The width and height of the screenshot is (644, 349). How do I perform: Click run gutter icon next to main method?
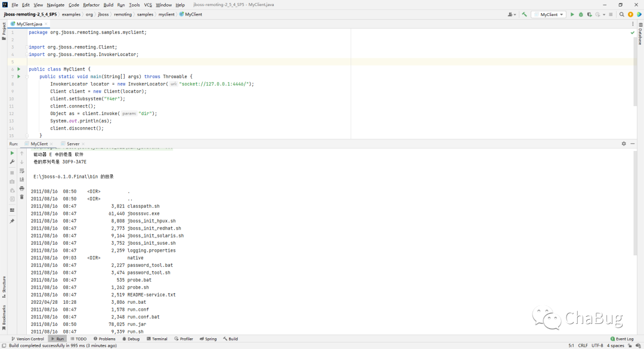(x=19, y=76)
